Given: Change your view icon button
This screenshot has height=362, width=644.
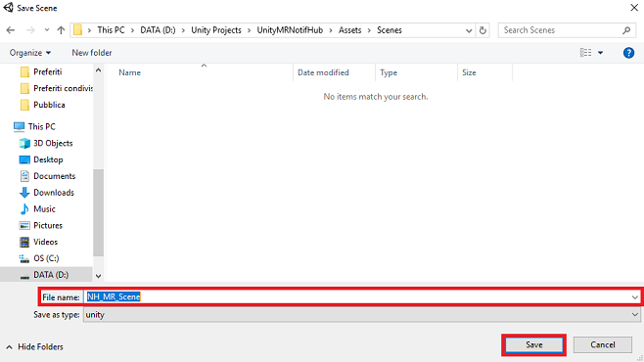Looking at the screenshot, I should click(x=585, y=53).
